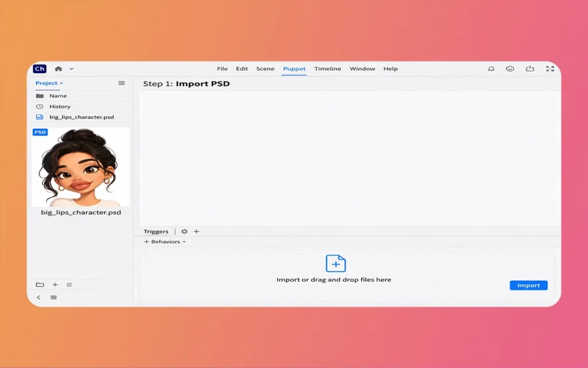Click the character PSD thumbnail preview
The image size is (588, 368).
coord(80,167)
